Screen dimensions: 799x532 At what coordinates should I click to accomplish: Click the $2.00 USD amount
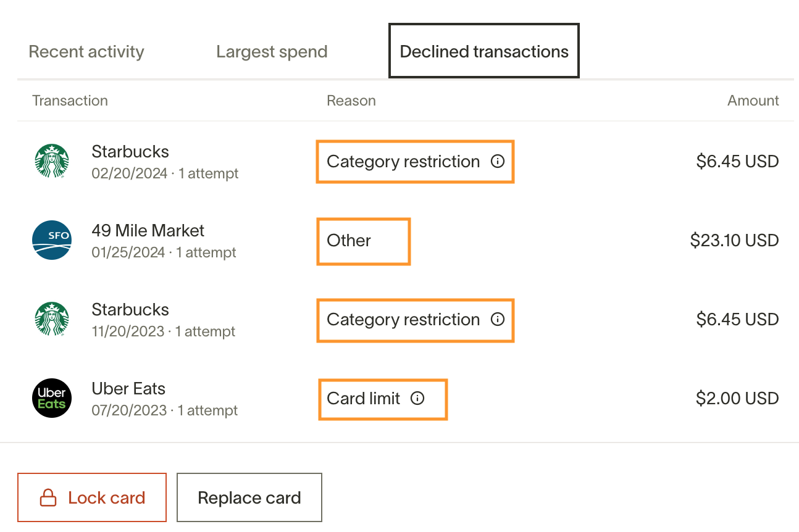[737, 399]
